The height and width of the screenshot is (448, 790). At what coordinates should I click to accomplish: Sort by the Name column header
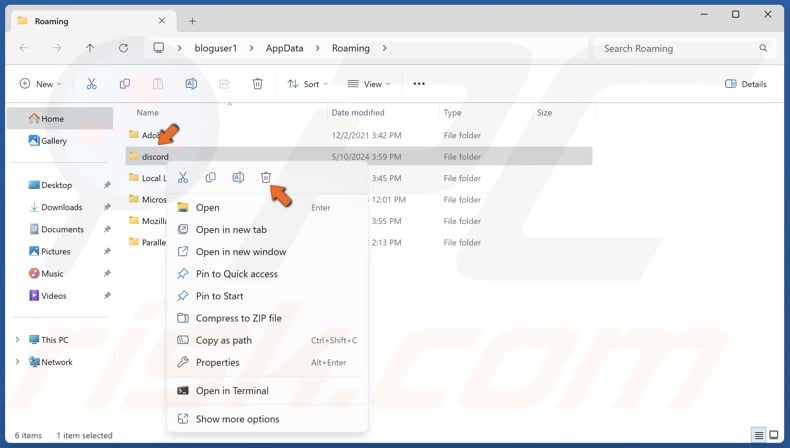(148, 113)
